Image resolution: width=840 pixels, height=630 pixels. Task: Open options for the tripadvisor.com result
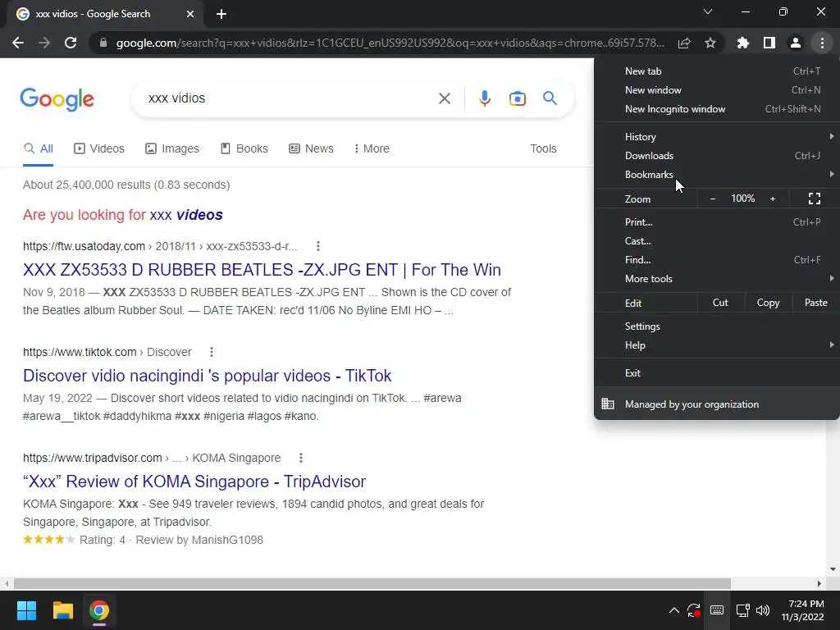301,458
